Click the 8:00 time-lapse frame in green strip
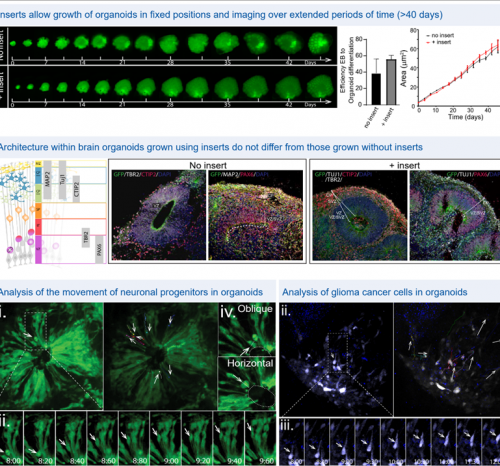 (11, 438)
